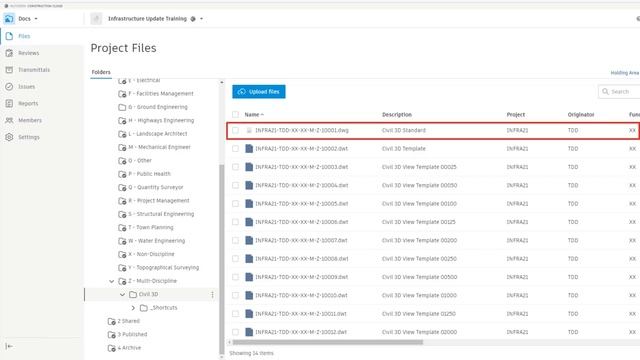Click folder icon of 3 Published
The height and width of the screenshot is (360, 640).
[111, 335]
